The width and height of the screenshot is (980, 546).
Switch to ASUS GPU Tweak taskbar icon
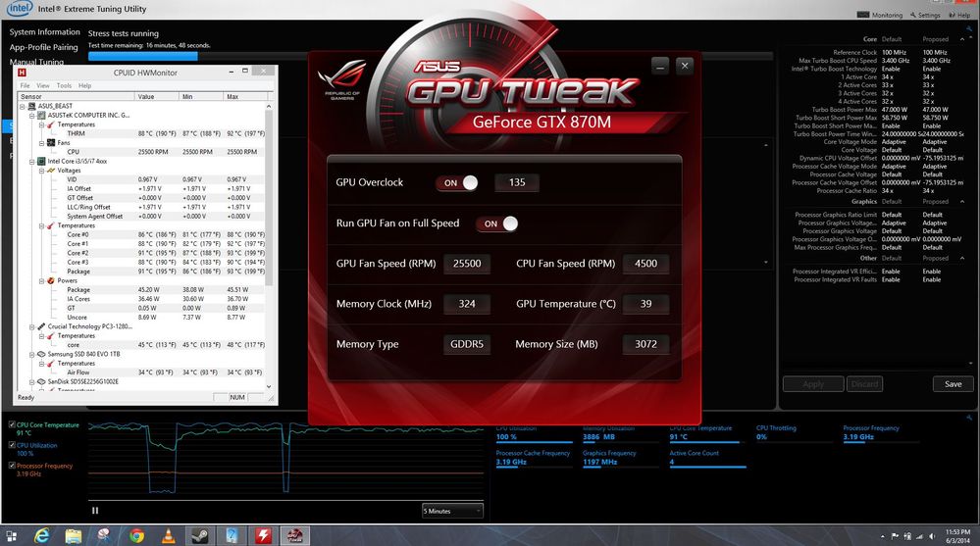[294, 535]
